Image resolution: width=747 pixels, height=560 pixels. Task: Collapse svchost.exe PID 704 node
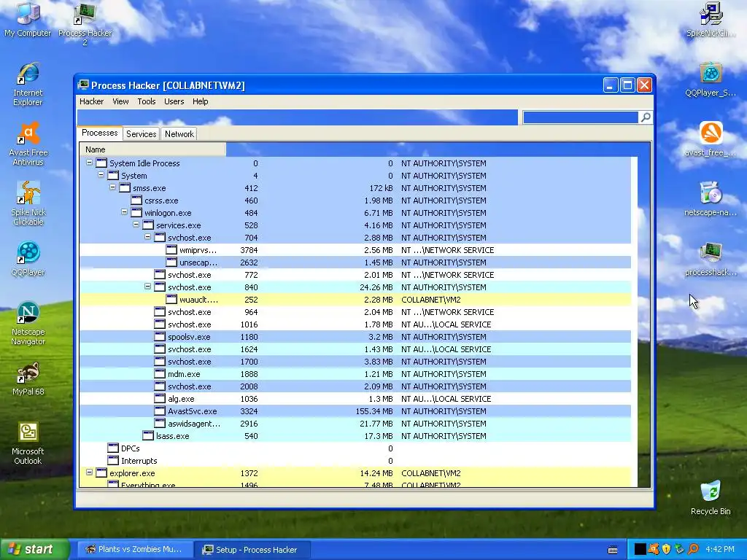coord(147,237)
